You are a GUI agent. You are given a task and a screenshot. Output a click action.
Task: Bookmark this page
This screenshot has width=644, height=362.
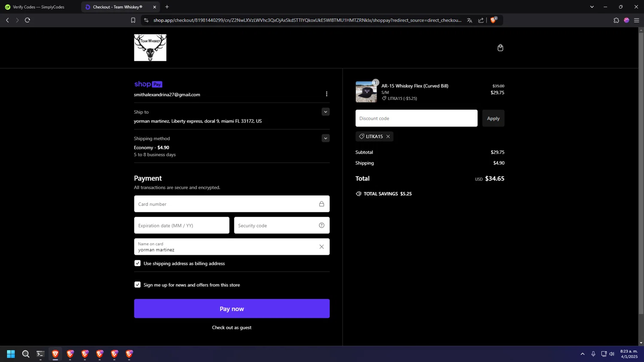(133, 20)
